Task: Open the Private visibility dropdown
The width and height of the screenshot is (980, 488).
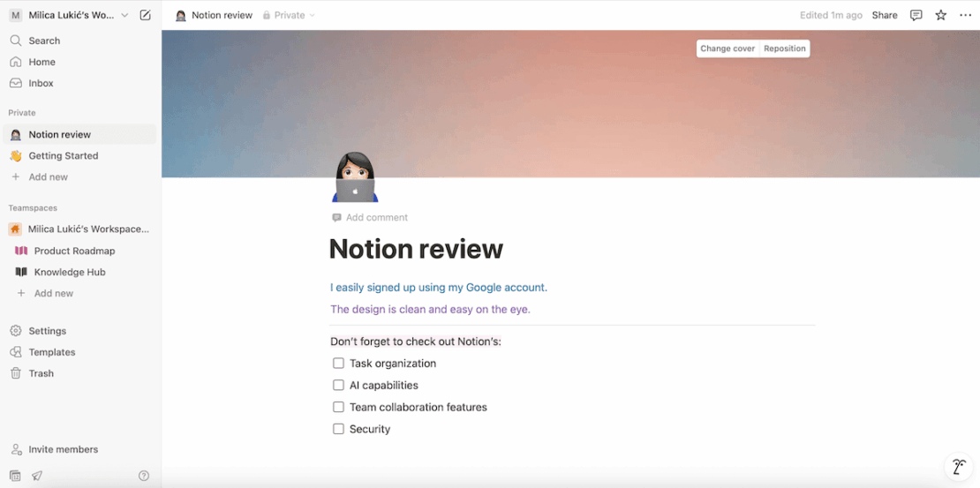Action: pyautogui.click(x=289, y=15)
